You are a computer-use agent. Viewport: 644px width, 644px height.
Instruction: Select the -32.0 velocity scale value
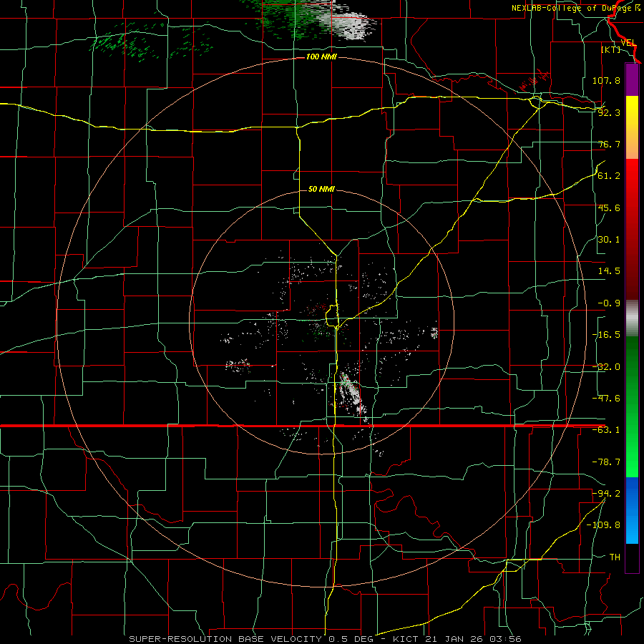606,367
